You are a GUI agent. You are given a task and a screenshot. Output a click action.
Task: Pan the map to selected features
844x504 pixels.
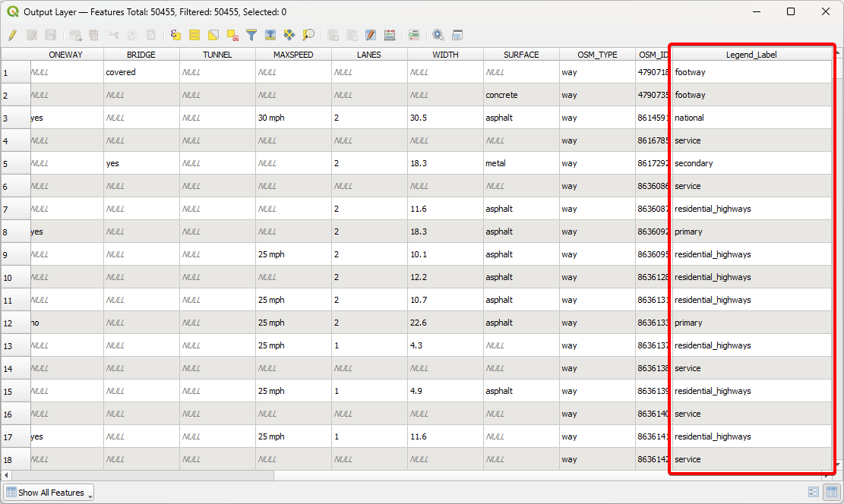coord(289,35)
